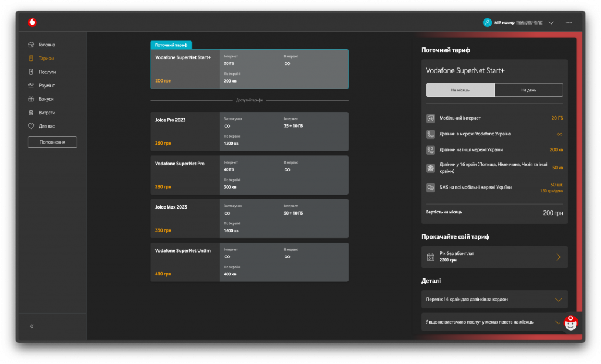The image size is (601, 364).
Task: Click the SMS message icon
Action: (431, 188)
